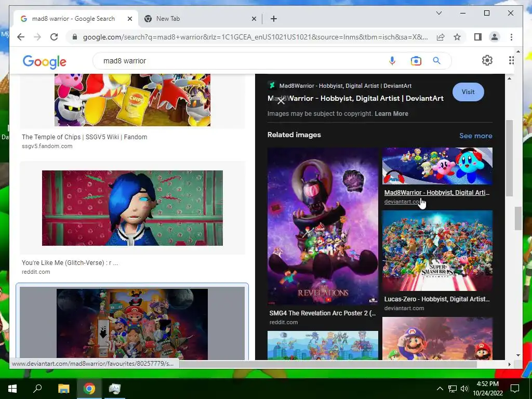The width and height of the screenshot is (532, 399).
Task: Show hidden system tray icons
Action: [440, 389]
